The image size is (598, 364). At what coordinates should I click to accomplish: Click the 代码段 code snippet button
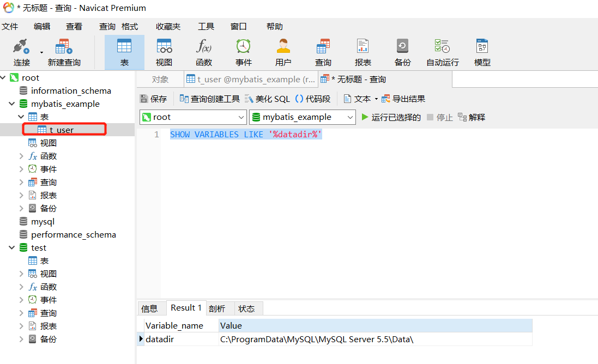tap(313, 99)
